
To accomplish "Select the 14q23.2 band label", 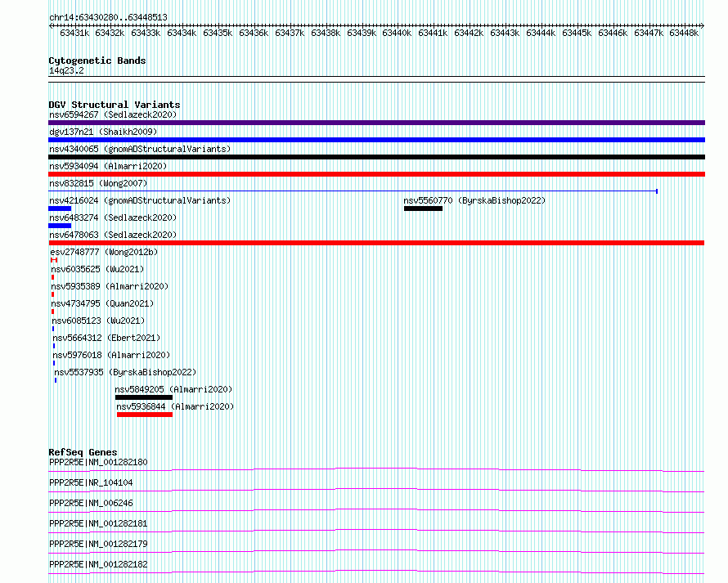I will (x=66, y=70).
